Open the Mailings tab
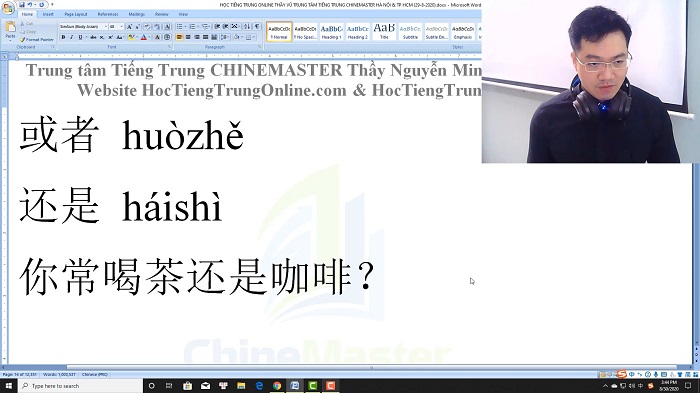 [x=137, y=14]
